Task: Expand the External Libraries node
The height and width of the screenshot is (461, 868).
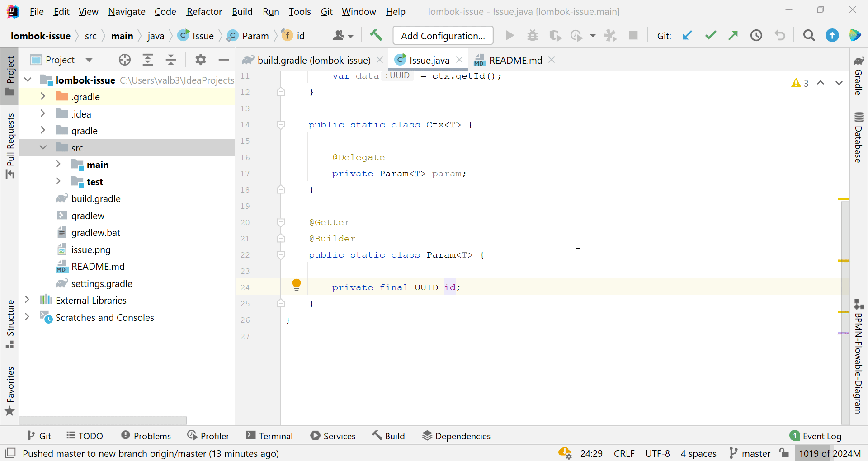Action: coord(27,300)
